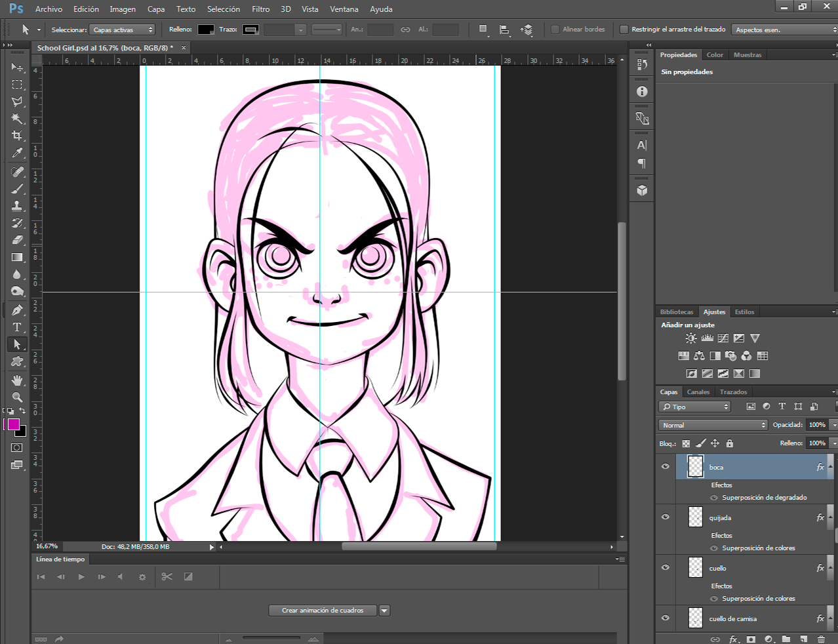The height and width of the screenshot is (644, 838).
Task: Open the Opacidad slider dropdown arrow
Action: [x=833, y=425]
